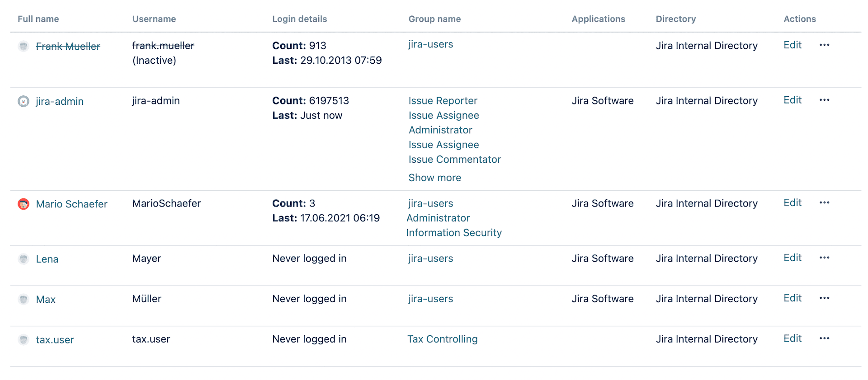Open more actions for jira-admin row
868x380 pixels.
824,100
